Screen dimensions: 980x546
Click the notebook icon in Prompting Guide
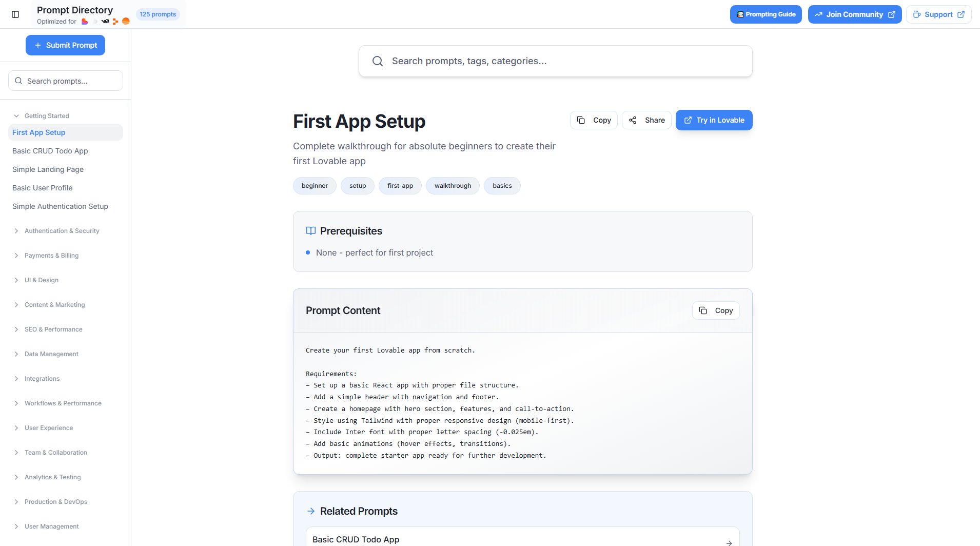(x=740, y=14)
